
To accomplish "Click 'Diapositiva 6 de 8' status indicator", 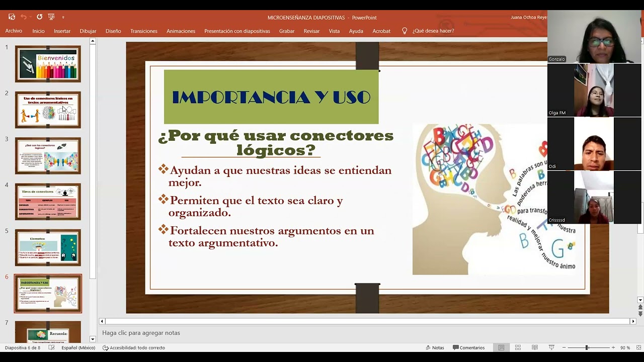I will click(23, 347).
